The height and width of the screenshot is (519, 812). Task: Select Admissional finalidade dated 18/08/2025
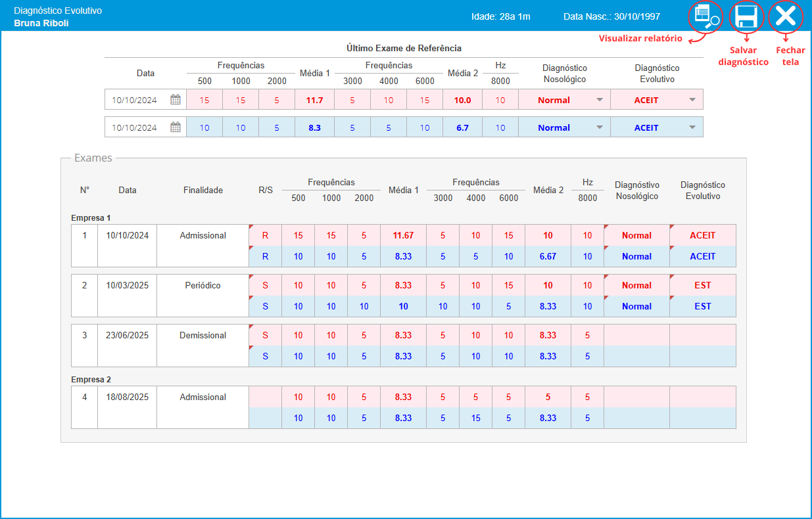(203, 397)
